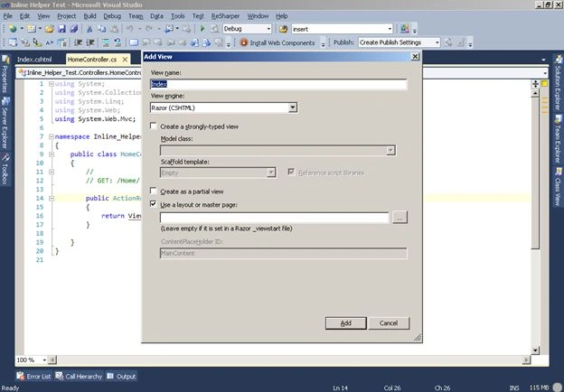Open the Call Hierarchy panel

point(79,376)
